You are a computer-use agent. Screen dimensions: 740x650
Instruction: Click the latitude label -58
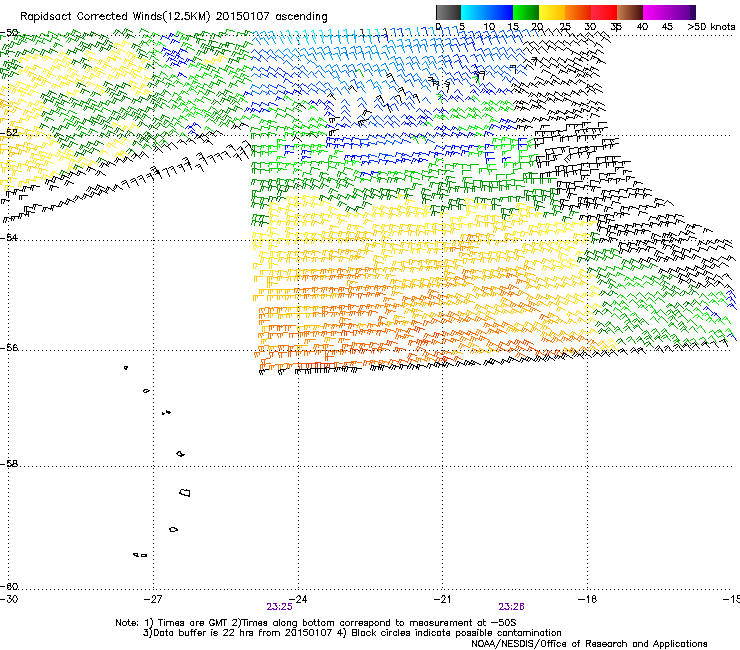pyautogui.click(x=9, y=464)
